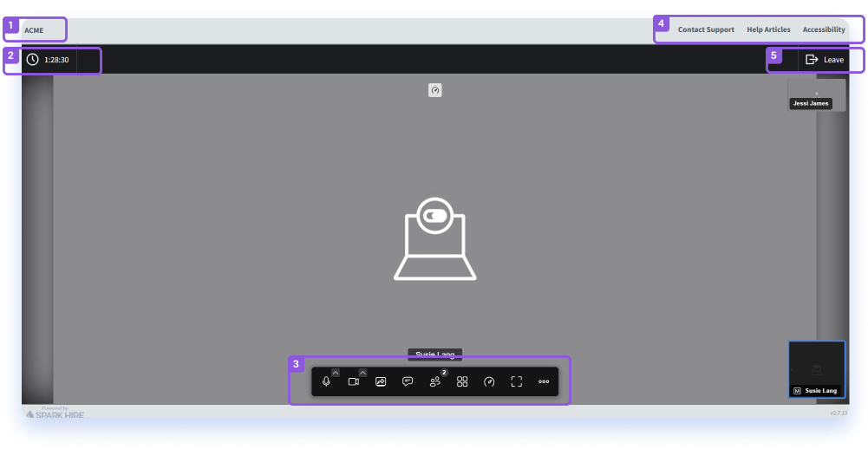The image size is (868, 449).
Task: Open Accessibility link
Action: coord(824,29)
